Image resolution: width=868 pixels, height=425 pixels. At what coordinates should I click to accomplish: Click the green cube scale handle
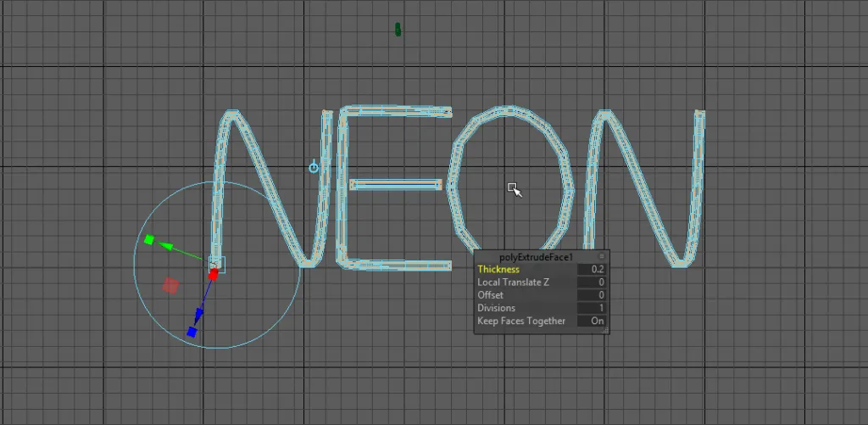149,241
